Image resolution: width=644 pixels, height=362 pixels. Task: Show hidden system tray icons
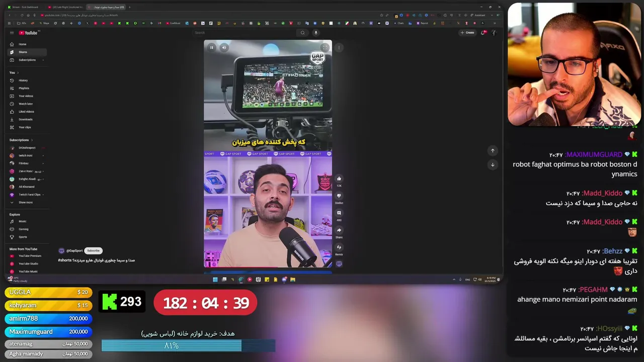[x=454, y=280]
